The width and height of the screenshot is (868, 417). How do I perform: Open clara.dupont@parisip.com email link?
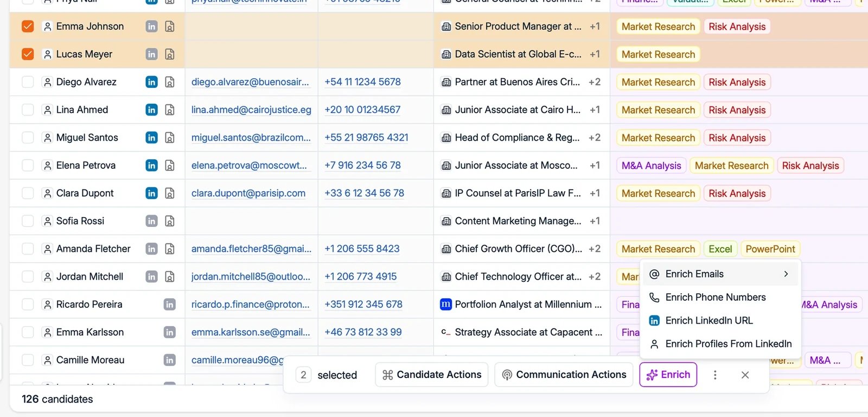pyautogui.click(x=248, y=193)
